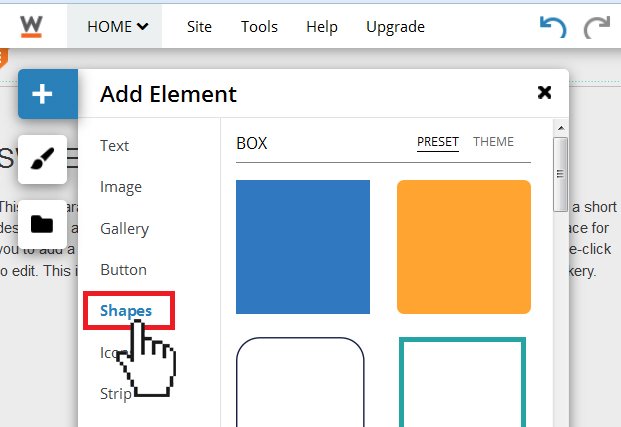Open the paintbrush design tool

tap(42, 159)
